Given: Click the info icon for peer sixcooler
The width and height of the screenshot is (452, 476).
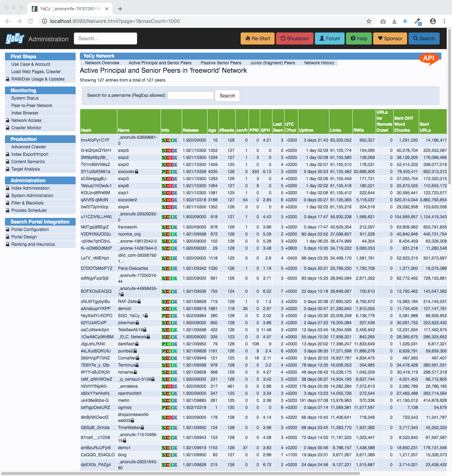Looking at the screenshot, I should (x=169, y=172).
